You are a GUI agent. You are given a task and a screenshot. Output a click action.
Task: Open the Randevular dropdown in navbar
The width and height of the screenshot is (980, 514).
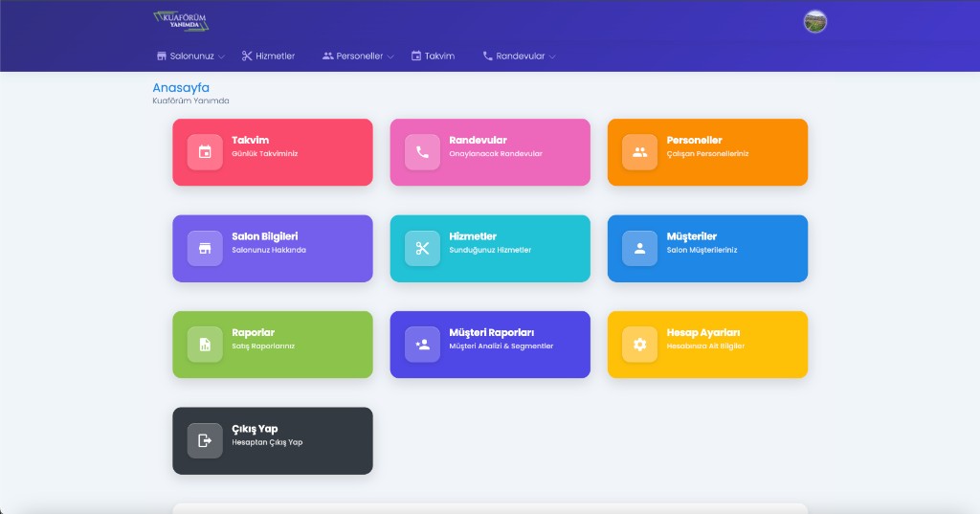tap(520, 56)
